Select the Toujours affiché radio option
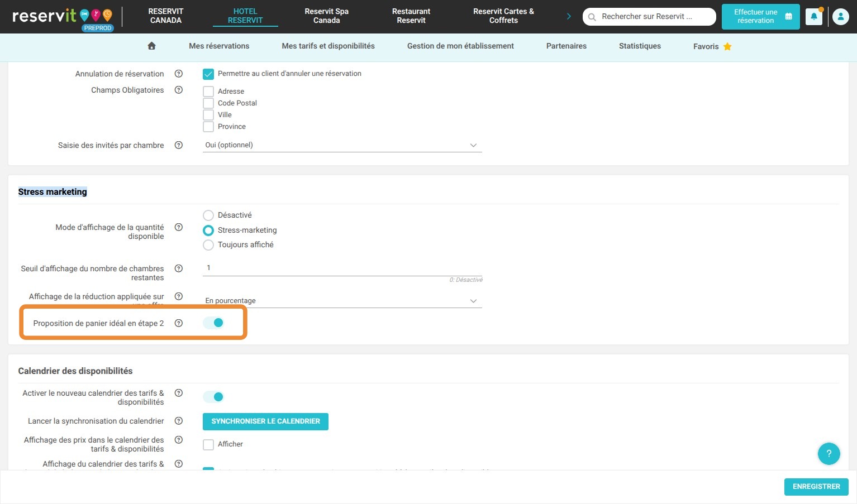Viewport: 857px width, 504px height. [x=208, y=245]
